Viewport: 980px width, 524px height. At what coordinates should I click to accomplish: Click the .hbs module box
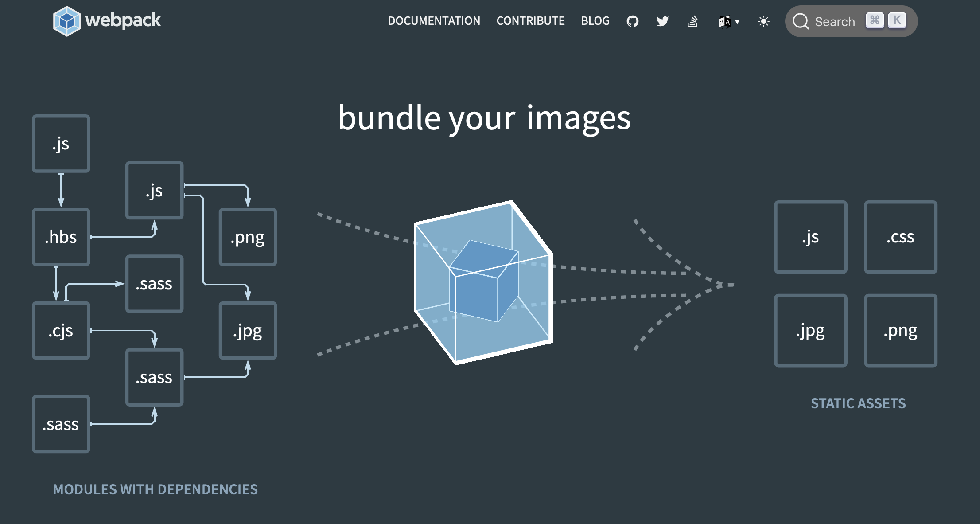(x=61, y=237)
